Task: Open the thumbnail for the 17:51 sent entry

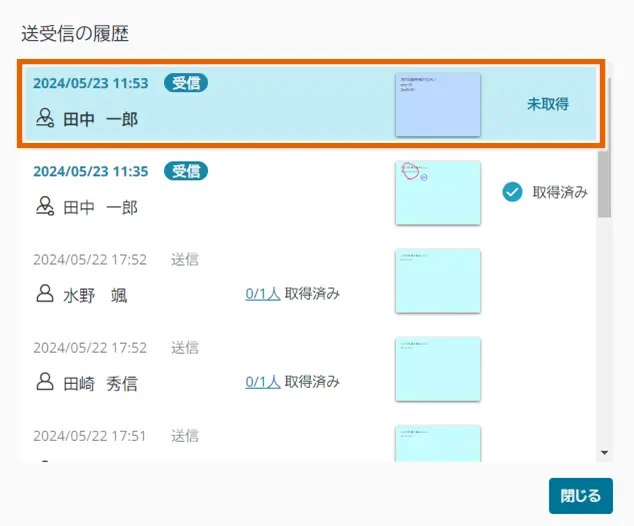Action: (x=438, y=444)
